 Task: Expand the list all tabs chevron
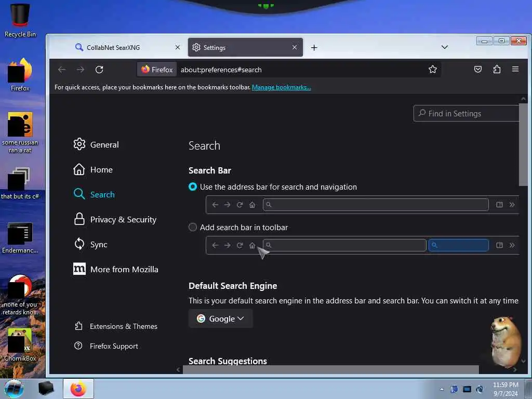coord(445,47)
